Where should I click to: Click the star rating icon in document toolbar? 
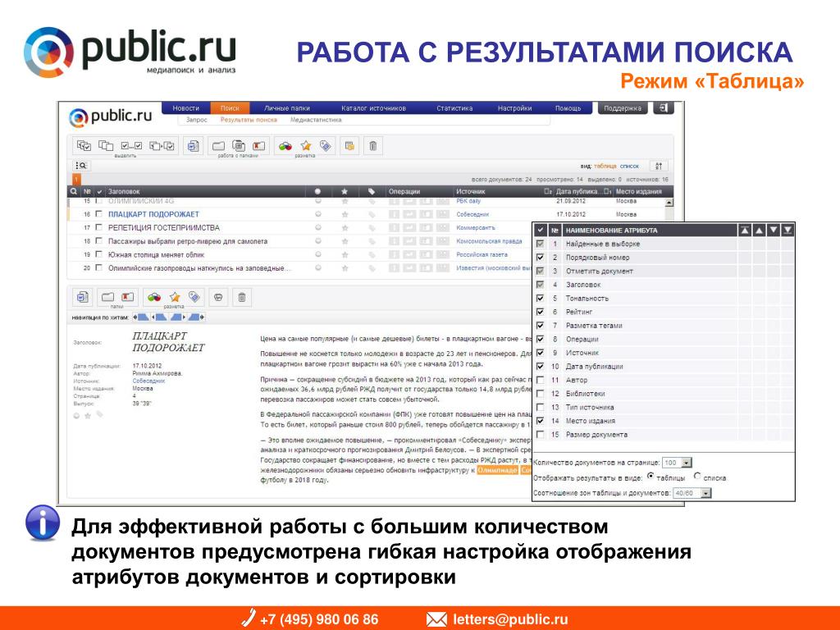click(175, 297)
